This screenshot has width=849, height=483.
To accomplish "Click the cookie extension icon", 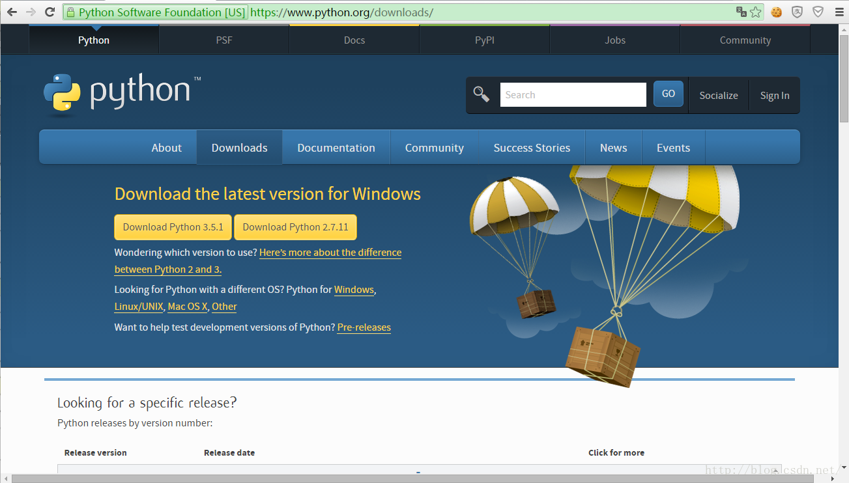I will click(x=776, y=12).
